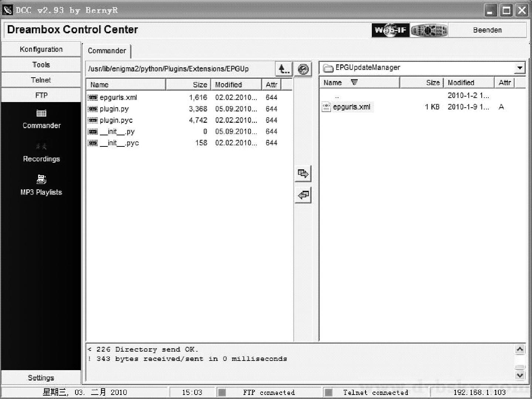Select file name plugin.pyc

coord(116,120)
